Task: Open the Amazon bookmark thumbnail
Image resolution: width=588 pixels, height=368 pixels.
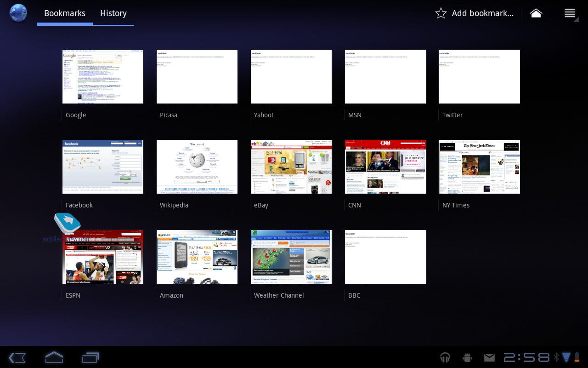Action: [x=197, y=257]
